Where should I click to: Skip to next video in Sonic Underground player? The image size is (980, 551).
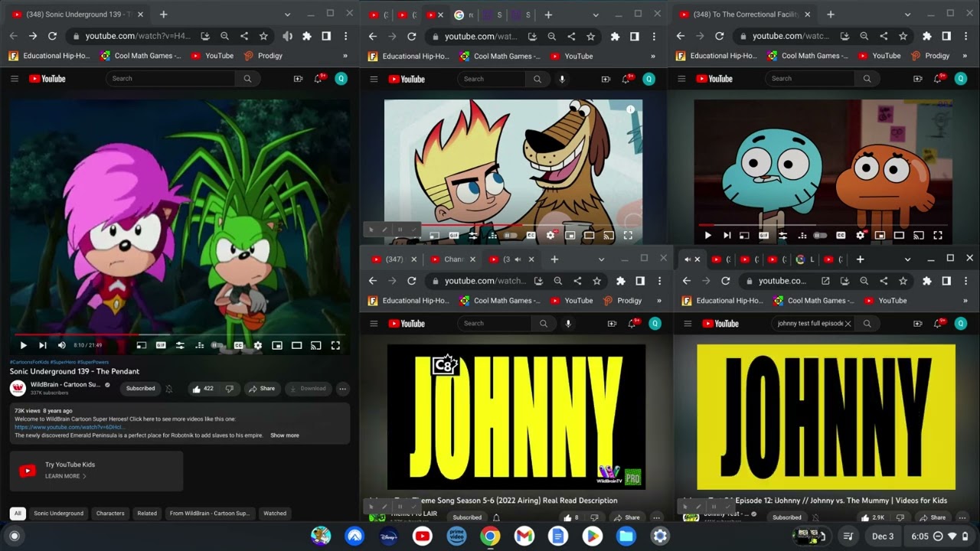(x=43, y=345)
